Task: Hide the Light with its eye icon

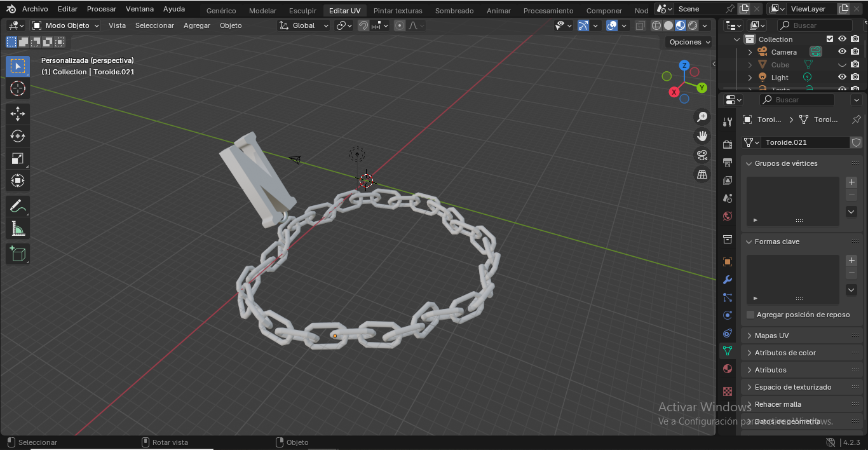Action: pyautogui.click(x=842, y=77)
